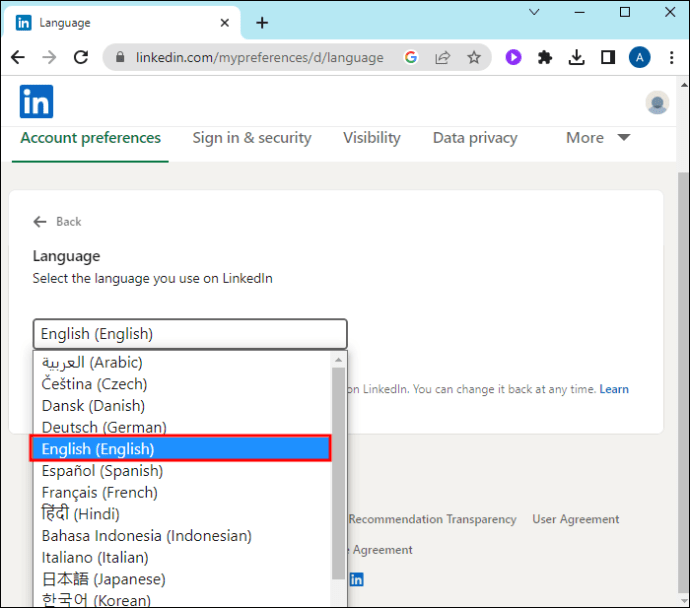Screen dimensions: 690x608
Task: Select Italiano (Italian) option
Action: point(183,557)
